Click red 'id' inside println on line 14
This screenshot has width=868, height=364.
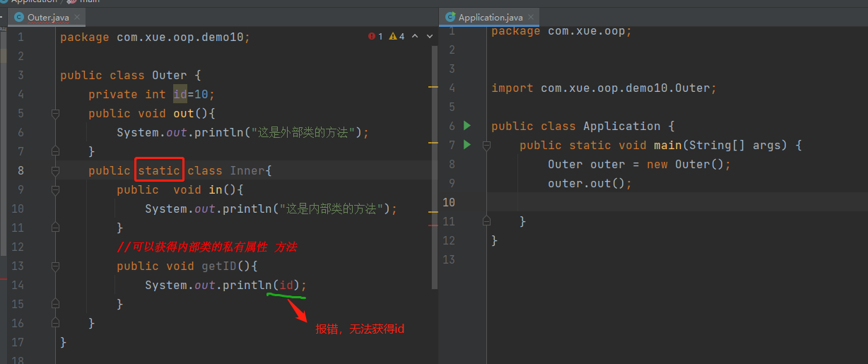click(x=286, y=285)
